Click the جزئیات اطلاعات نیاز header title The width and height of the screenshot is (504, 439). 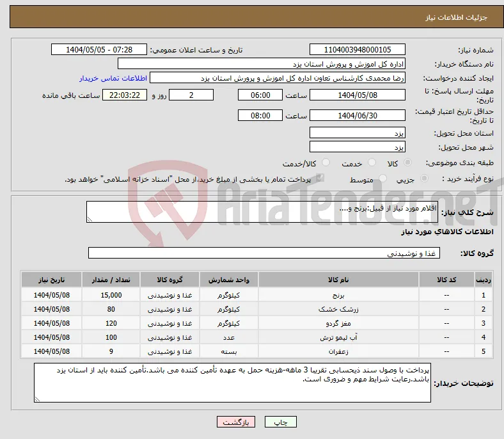tap(456, 17)
